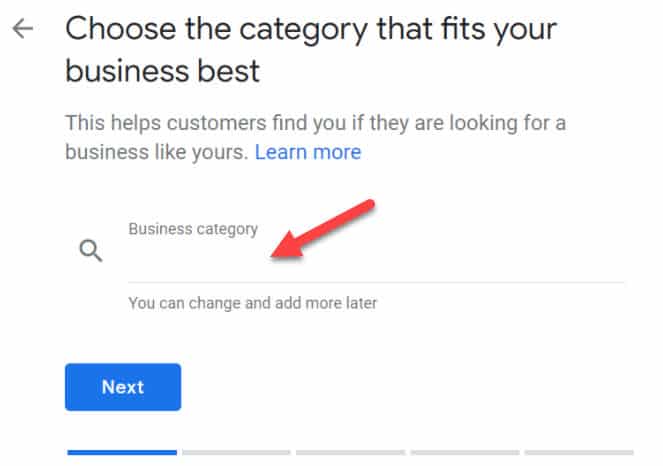This screenshot has height=466, width=663.
Task: Click the first blue progress segment
Action: 121,452
